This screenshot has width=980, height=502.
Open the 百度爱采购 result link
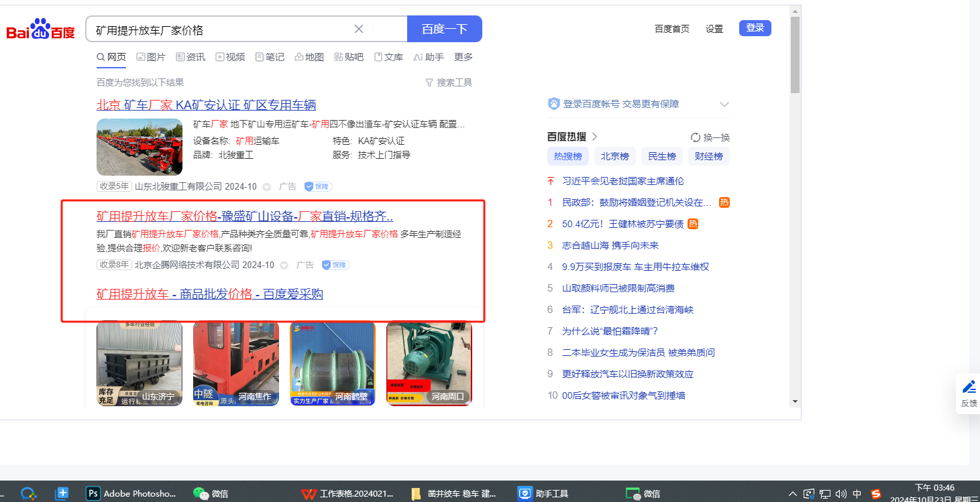(x=210, y=294)
